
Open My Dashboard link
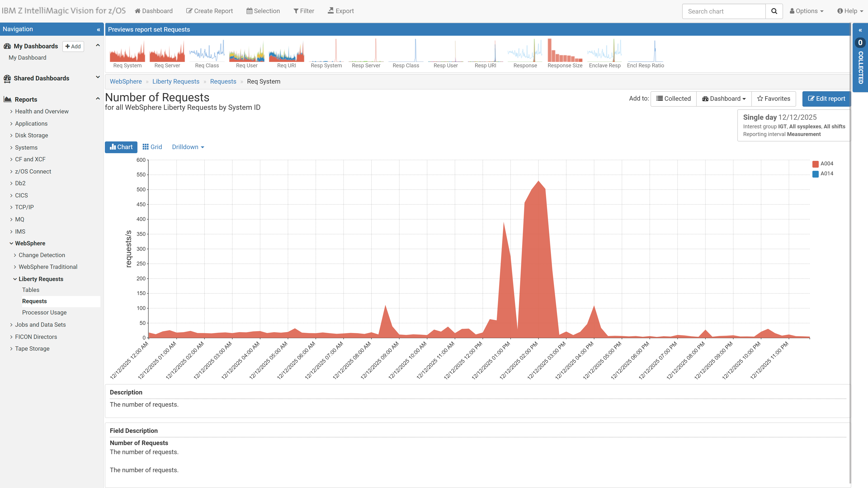28,58
